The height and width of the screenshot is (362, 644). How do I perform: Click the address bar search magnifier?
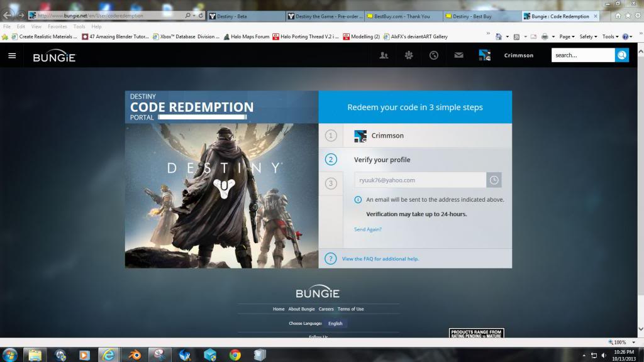pyautogui.click(x=187, y=15)
